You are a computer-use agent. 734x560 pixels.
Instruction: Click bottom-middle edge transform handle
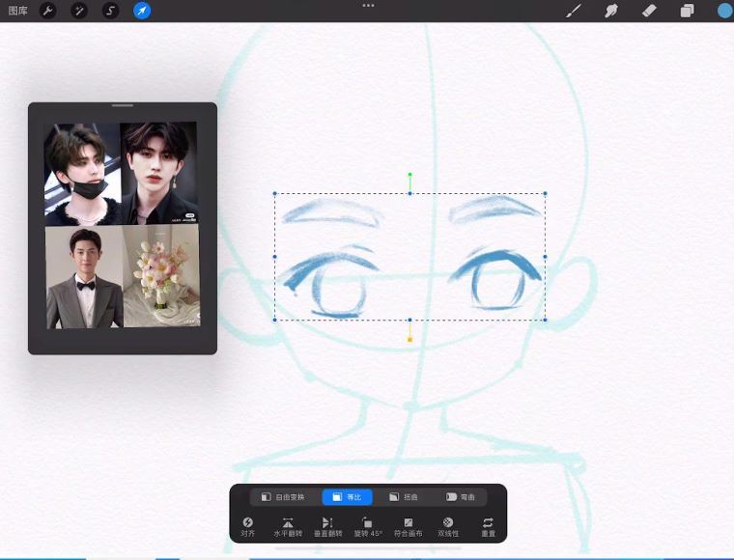point(410,320)
